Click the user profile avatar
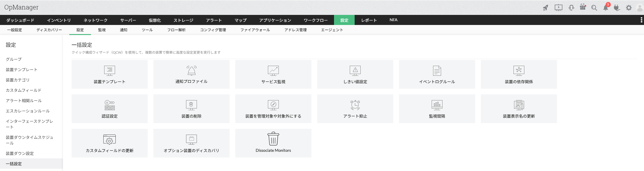The image size is (644, 171). tap(640, 8)
